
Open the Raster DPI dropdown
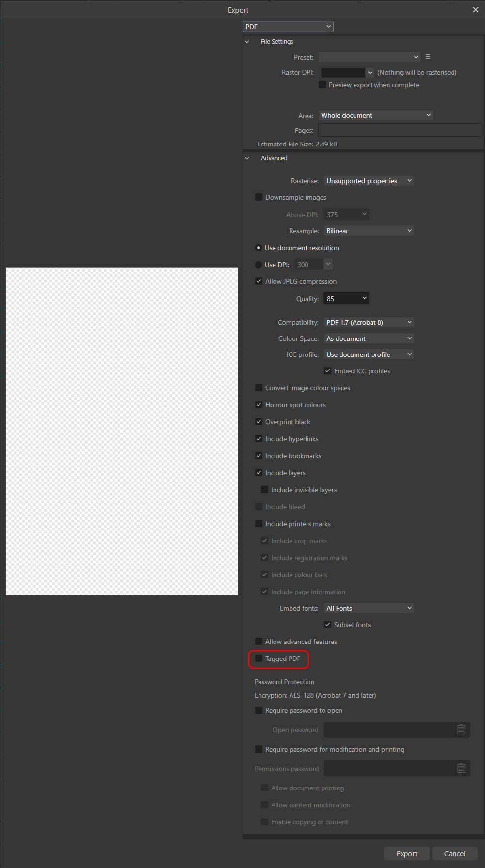click(x=370, y=72)
